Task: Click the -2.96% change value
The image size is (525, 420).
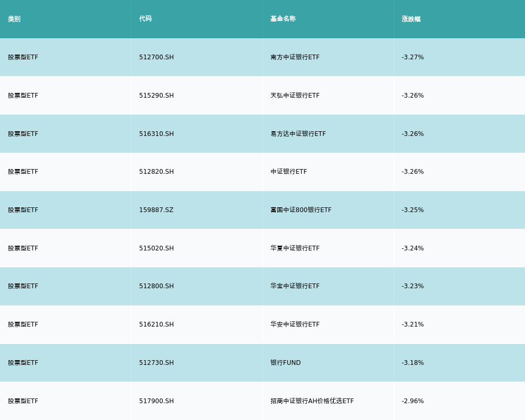Action: pyautogui.click(x=413, y=401)
